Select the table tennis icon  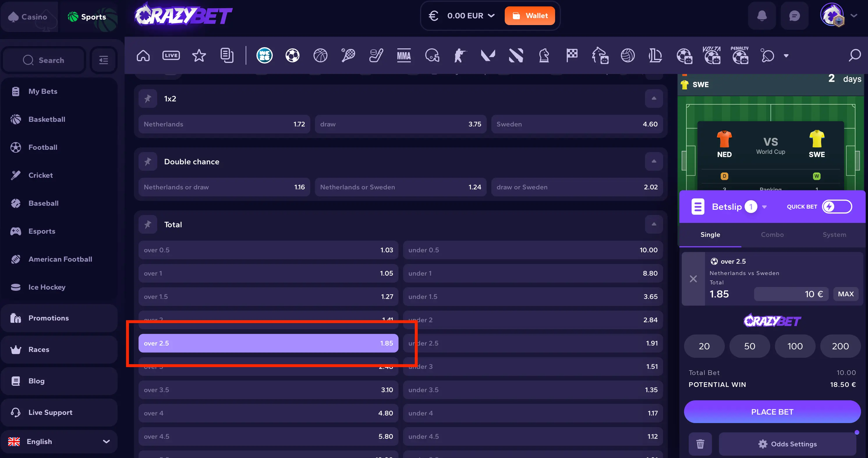(x=768, y=55)
